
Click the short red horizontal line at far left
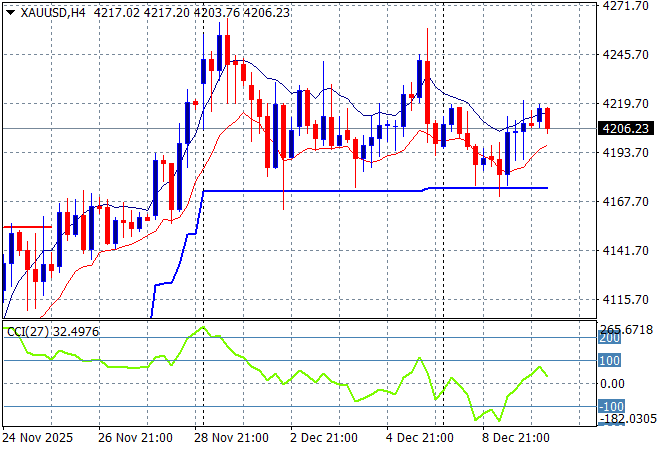[x=27, y=227]
